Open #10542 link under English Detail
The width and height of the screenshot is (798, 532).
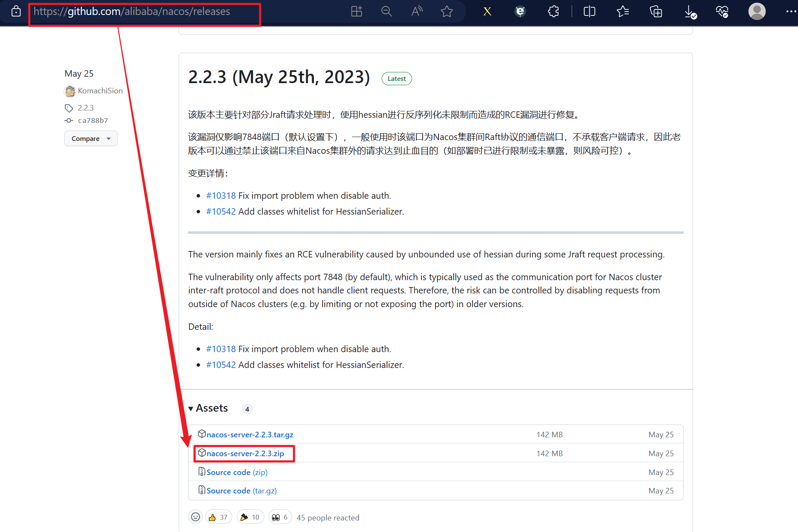[x=221, y=365]
